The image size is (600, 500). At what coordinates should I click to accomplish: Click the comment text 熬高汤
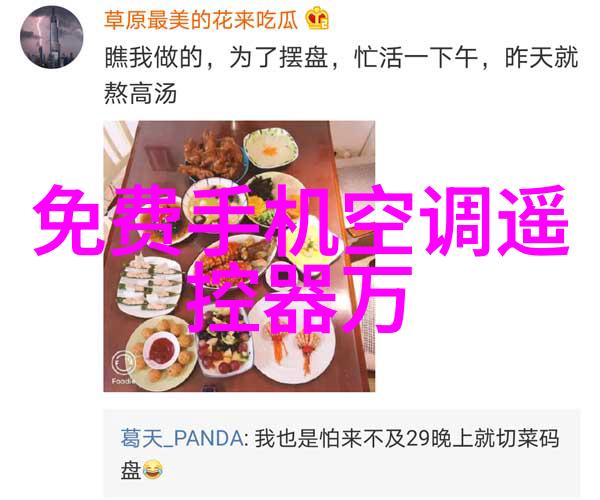[140, 94]
